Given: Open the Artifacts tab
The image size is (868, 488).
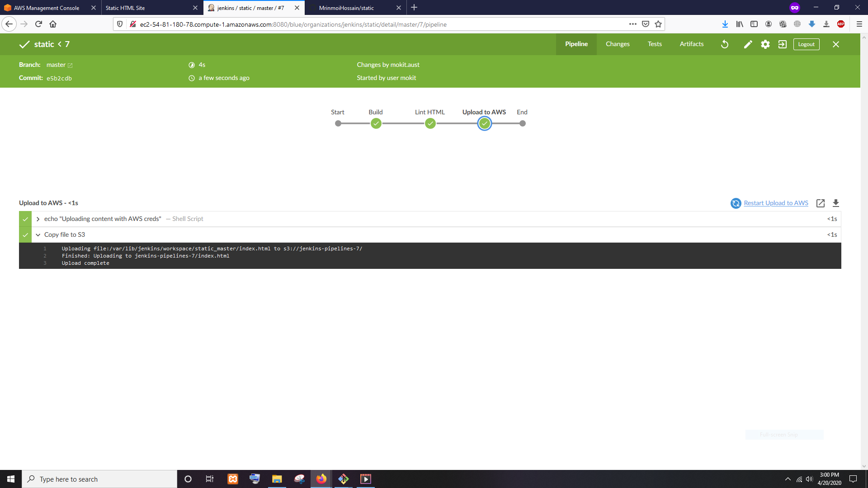Looking at the screenshot, I should pos(691,44).
